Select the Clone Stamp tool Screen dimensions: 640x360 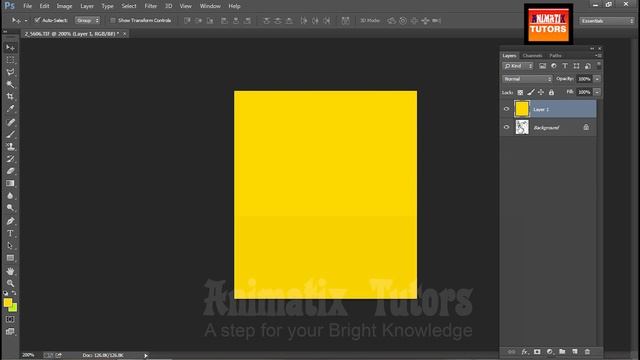pyautogui.click(x=11, y=147)
